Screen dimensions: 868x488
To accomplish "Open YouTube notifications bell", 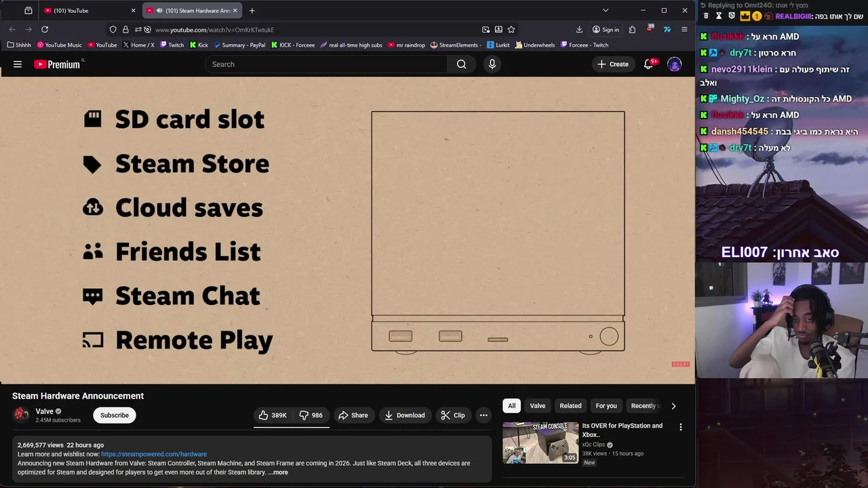I will 648,64.
